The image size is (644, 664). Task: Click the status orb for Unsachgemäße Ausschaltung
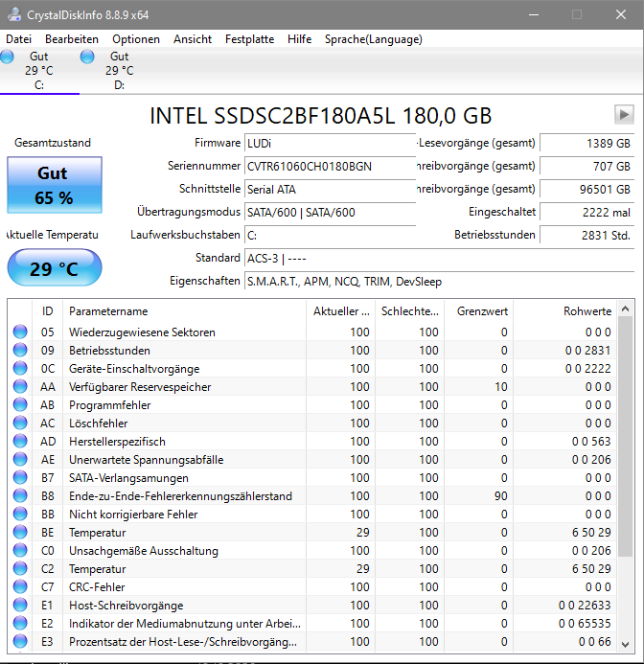(x=20, y=551)
